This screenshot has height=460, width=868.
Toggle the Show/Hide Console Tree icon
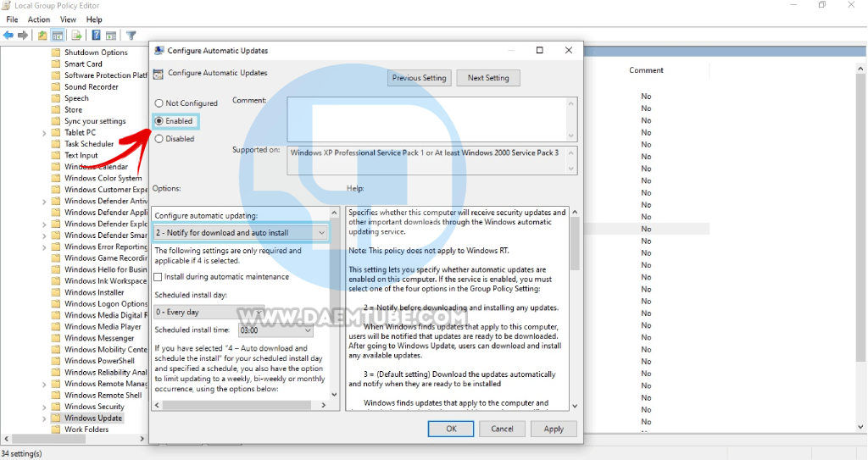[x=58, y=36]
